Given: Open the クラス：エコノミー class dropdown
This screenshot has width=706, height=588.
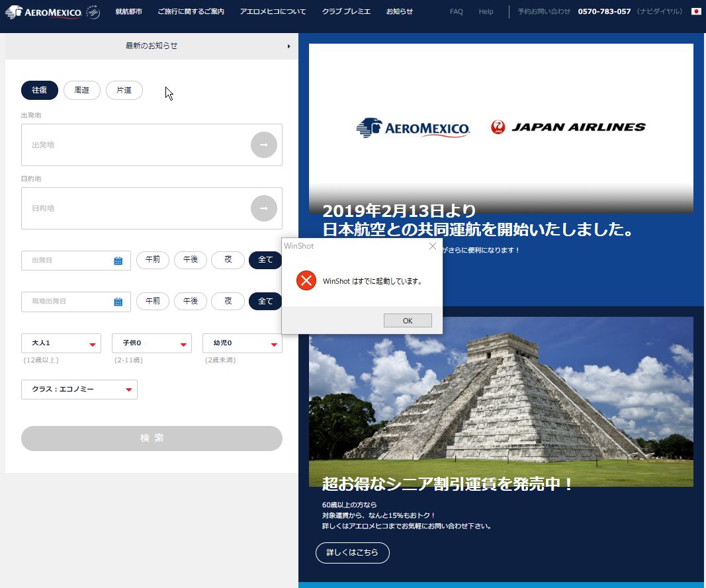Looking at the screenshot, I should click(x=79, y=390).
